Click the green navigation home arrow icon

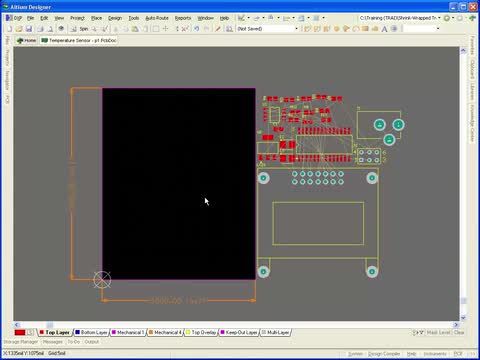click(x=472, y=18)
